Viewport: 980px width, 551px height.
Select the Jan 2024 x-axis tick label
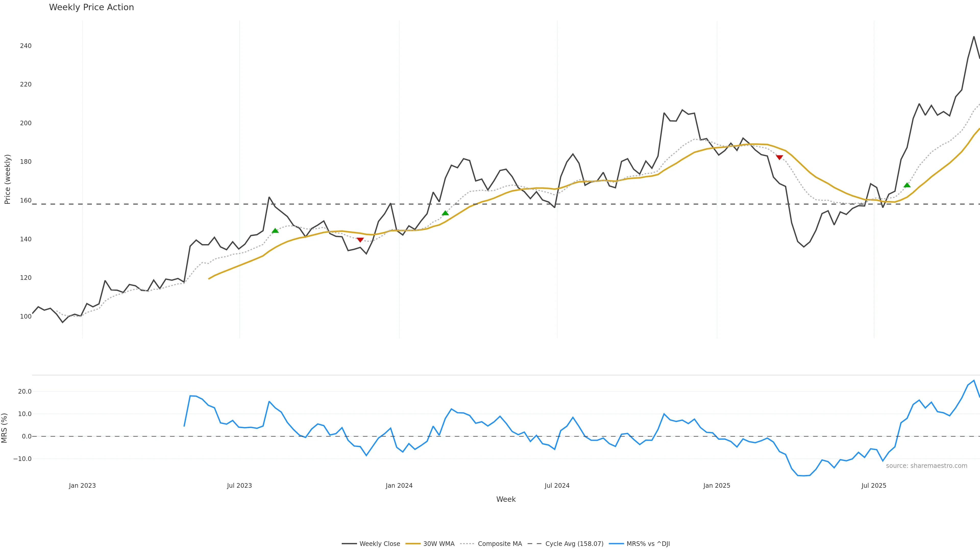(399, 486)
